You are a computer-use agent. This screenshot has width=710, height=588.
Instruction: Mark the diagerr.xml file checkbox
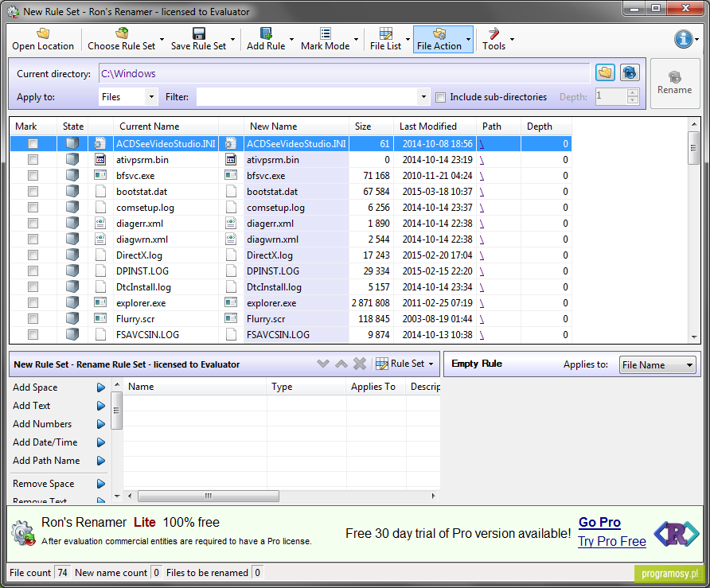click(x=33, y=223)
